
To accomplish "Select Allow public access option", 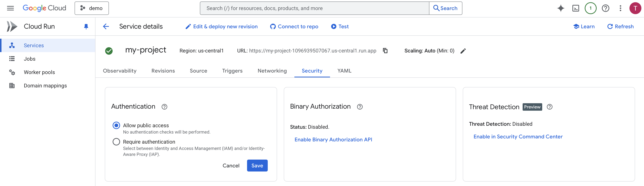I will click(x=116, y=125).
